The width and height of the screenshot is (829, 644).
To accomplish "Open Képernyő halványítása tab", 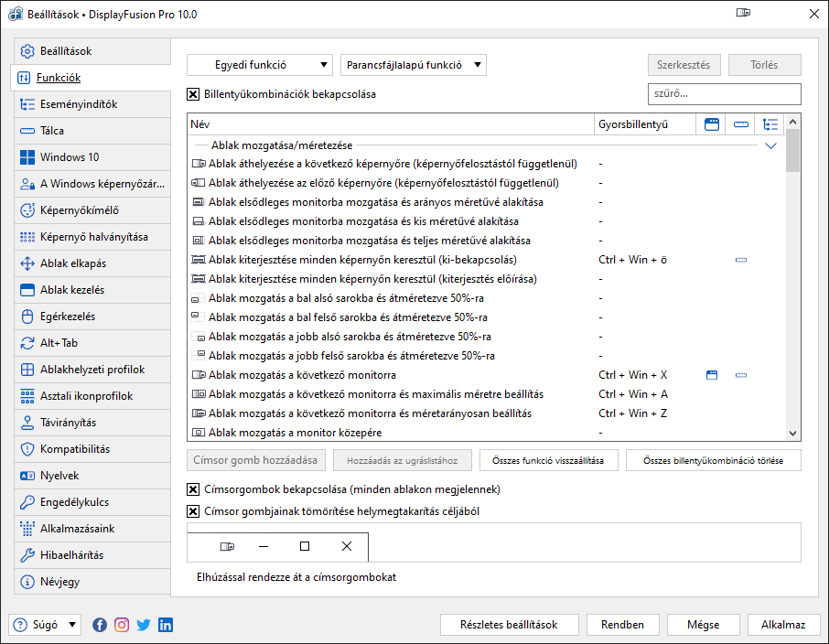I will coord(92,237).
